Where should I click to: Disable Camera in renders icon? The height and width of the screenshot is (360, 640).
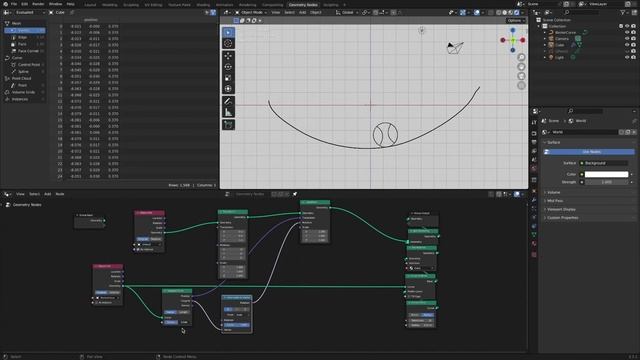[x=633, y=39]
